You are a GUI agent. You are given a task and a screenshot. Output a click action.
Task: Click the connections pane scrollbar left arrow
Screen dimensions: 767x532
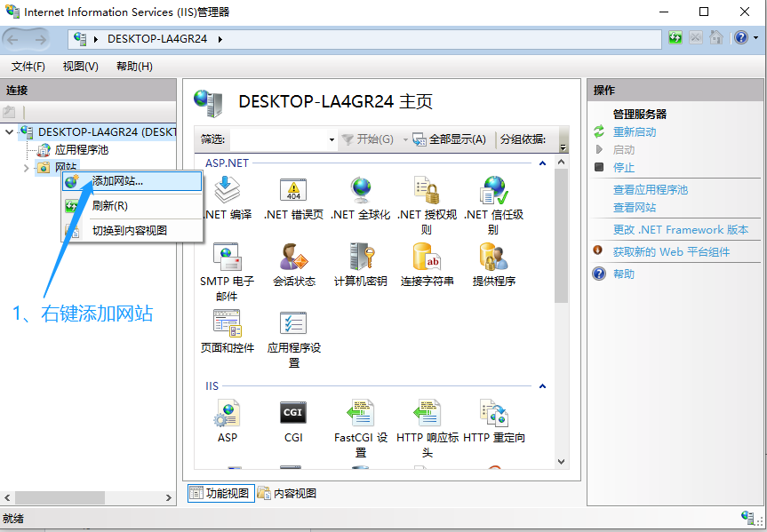point(7,497)
